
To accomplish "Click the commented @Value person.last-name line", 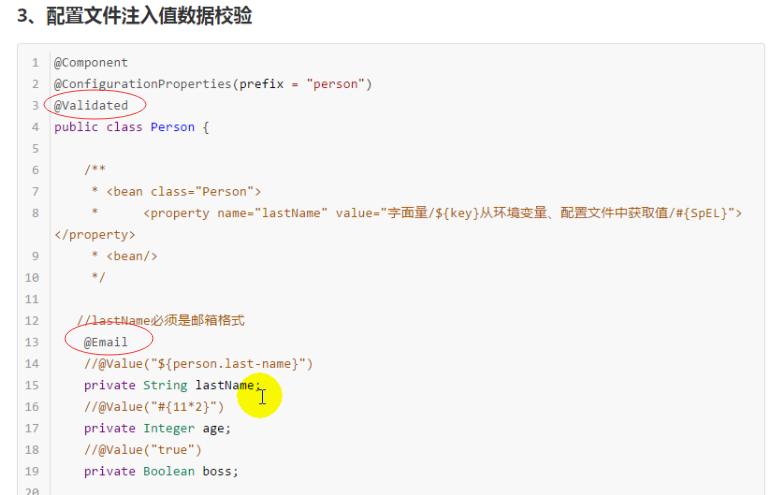I will [x=198, y=363].
